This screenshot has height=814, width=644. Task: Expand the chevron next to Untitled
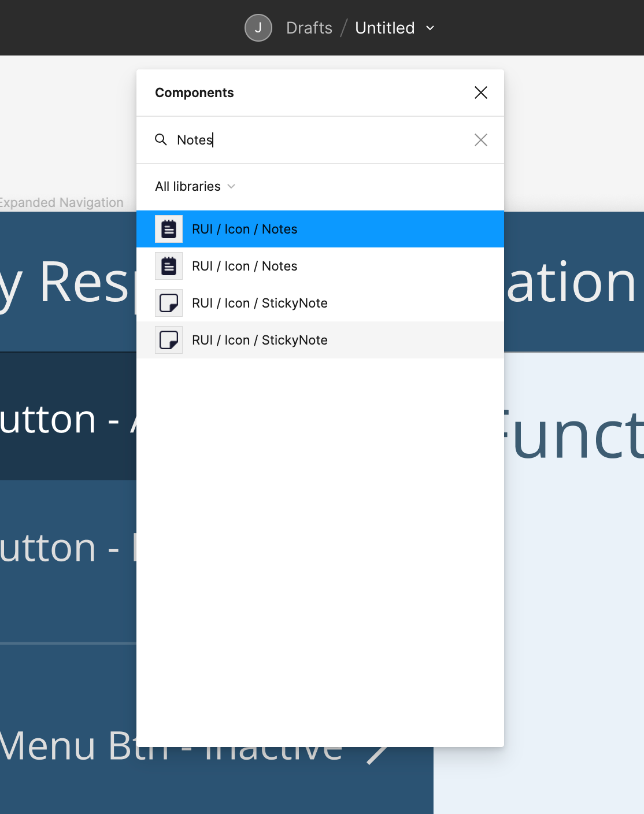coord(430,28)
